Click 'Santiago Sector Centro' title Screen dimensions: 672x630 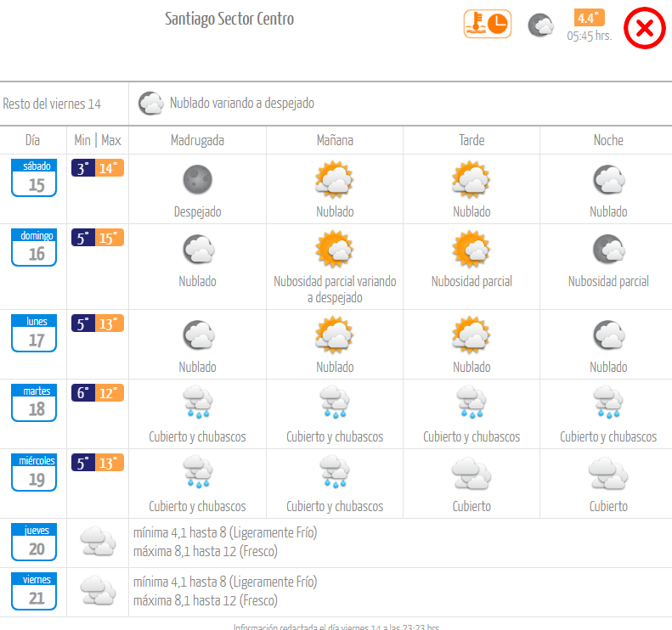coord(229,19)
